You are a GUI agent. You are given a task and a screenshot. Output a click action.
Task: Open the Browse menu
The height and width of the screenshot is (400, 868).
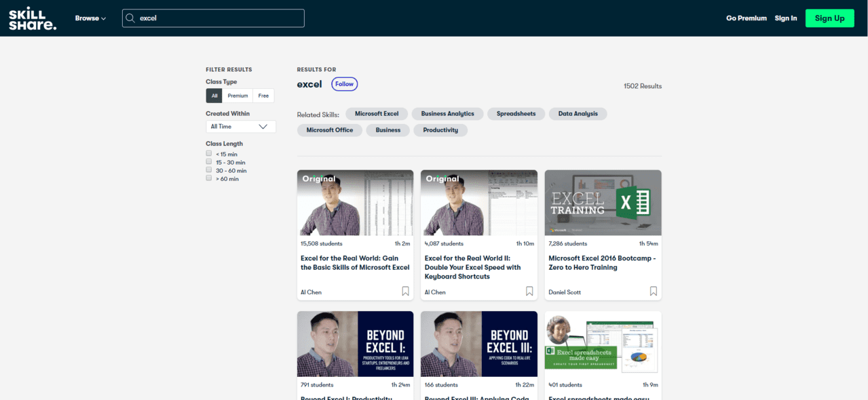[x=90, y=18]
